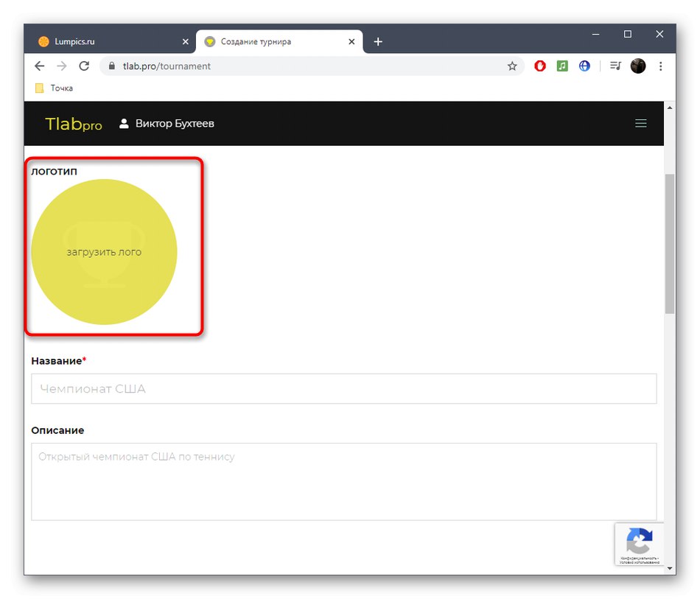Viewport: 700px width, 599px height.
Task: Click the page scrollbar thumb
Action: [x=670, y=244]
